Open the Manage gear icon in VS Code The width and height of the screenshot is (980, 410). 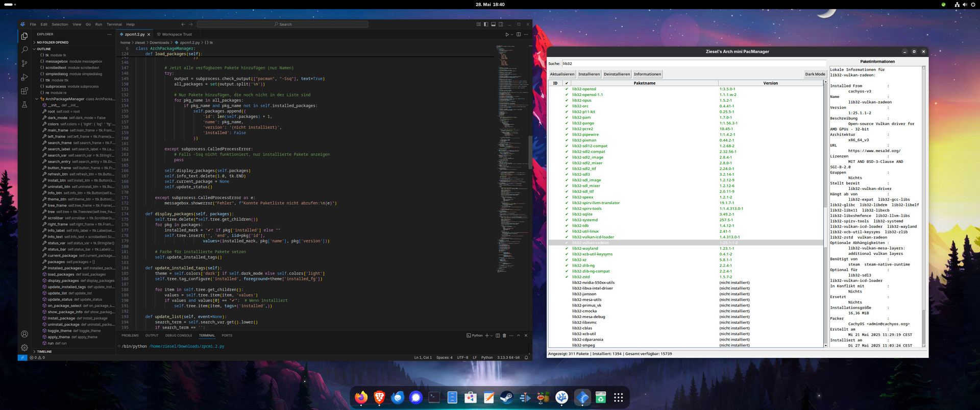24,347
